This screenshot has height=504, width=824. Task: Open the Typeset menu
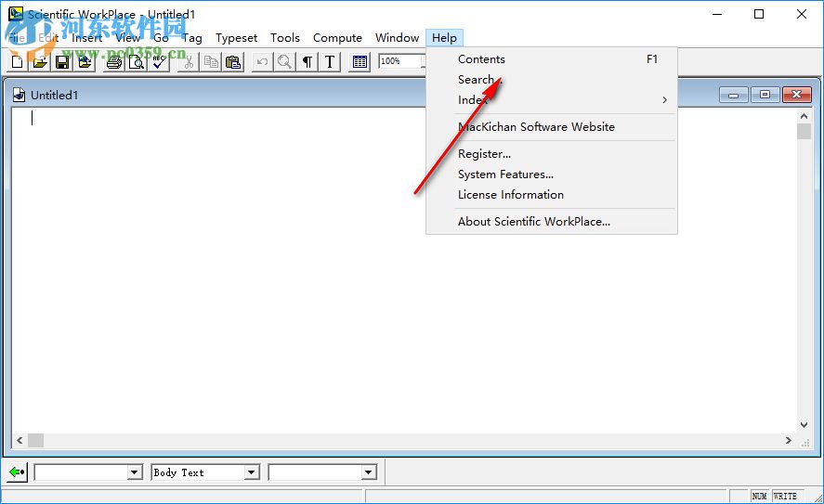point(237,38)
